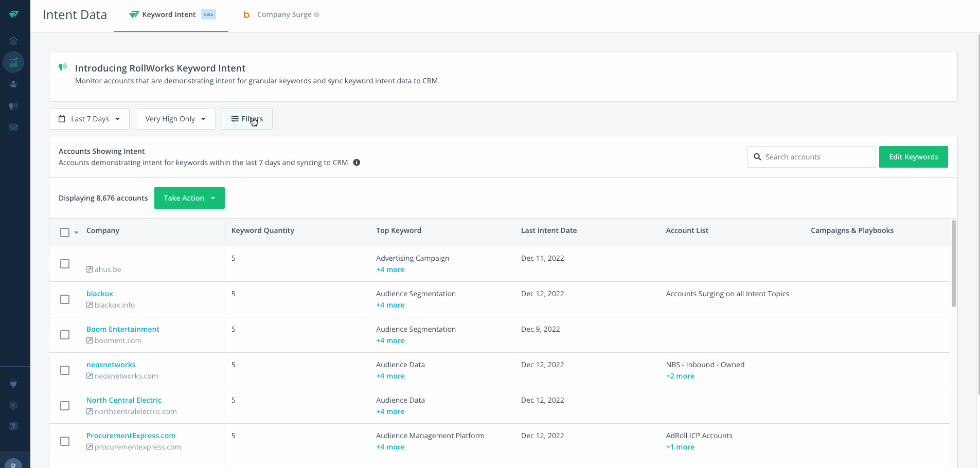Open the Last 7 Days date dropdown
This screenshot has height=468, width=980.
pos(89,119)
